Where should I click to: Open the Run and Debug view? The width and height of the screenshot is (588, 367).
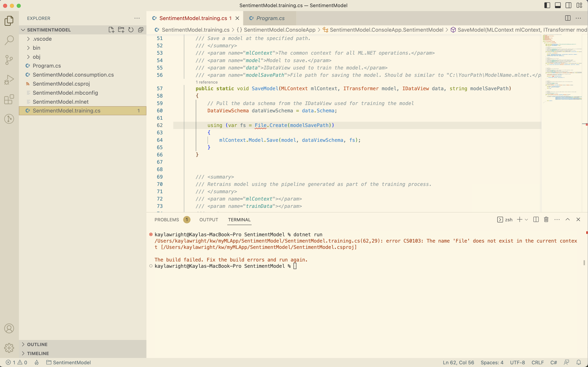pyautogui.click(x=9, y=80)
